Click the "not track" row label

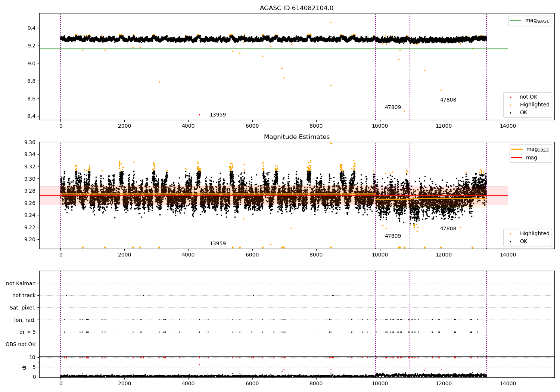[24, 296]
